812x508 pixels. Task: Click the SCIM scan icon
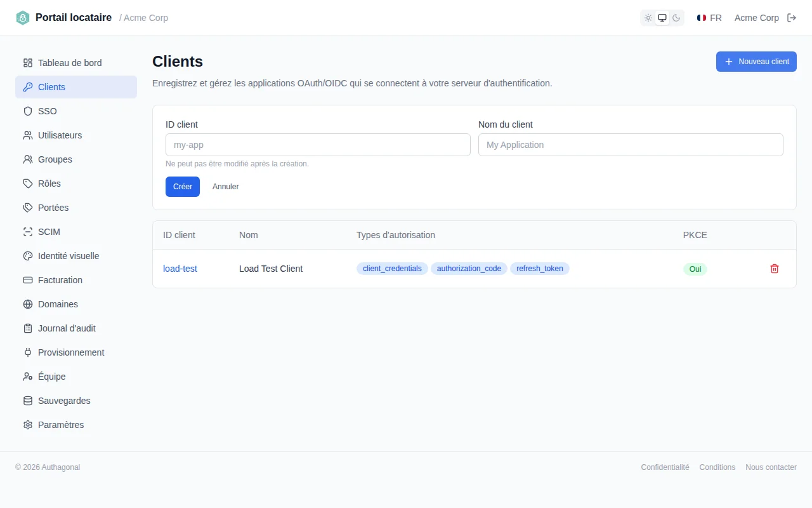click(x=28, y=232)
